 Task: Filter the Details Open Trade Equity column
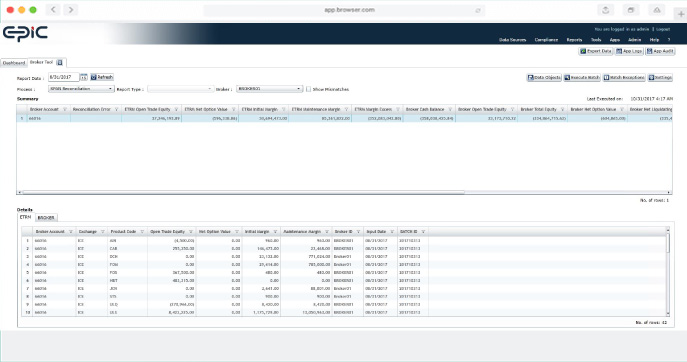coord(191,231)
